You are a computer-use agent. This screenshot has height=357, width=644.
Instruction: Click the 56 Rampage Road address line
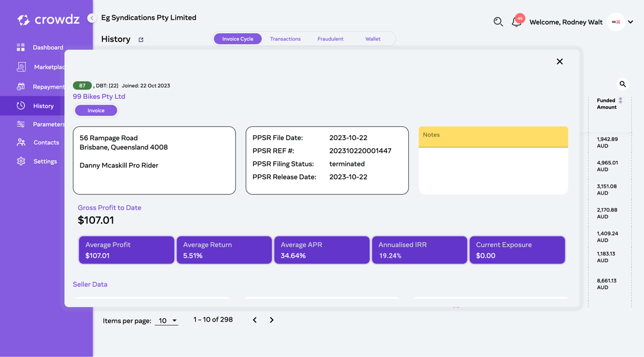[x=109, y=138]
